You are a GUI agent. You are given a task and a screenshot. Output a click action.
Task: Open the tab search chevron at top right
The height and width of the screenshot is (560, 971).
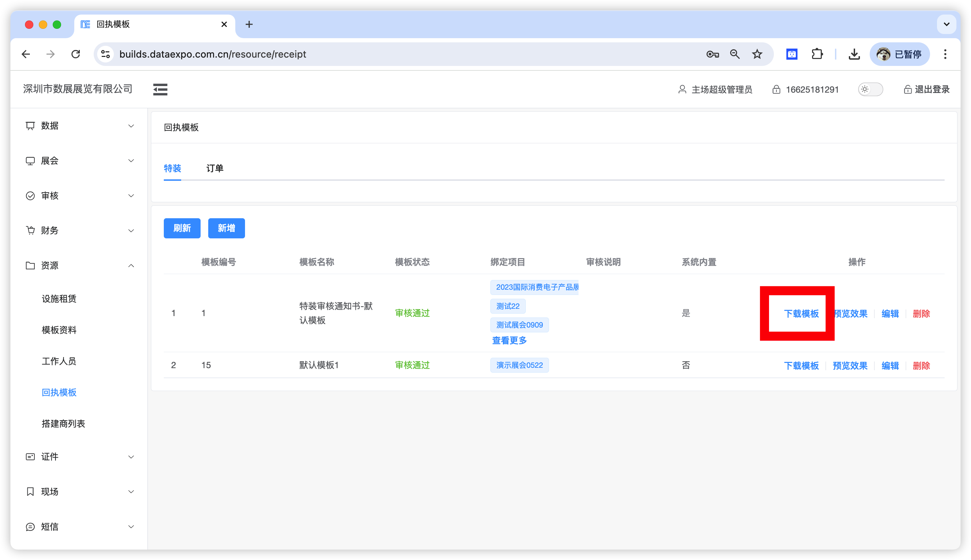pos(947,24)
